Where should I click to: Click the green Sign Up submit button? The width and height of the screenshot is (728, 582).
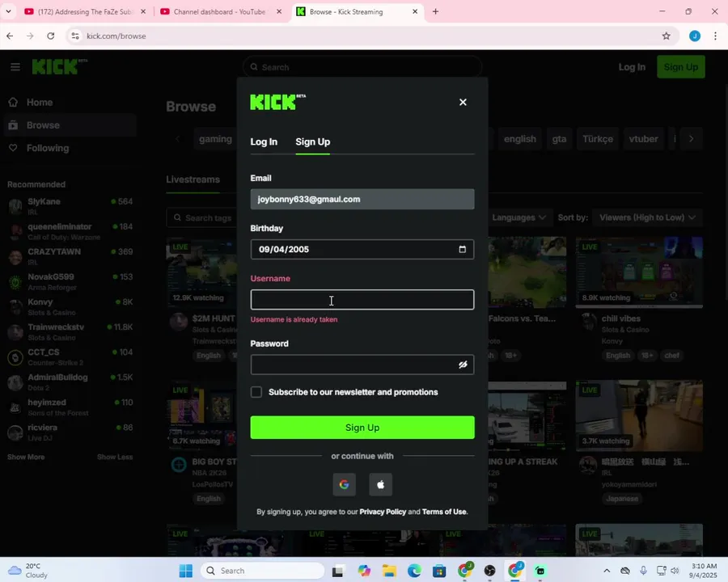[x=362, y=428]
